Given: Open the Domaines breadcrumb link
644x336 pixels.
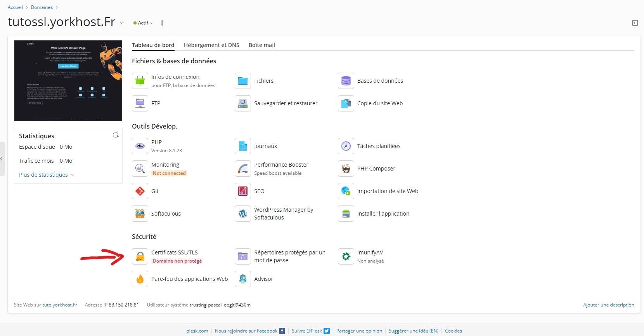Looking at the screenshot, I should coord(42,7).
